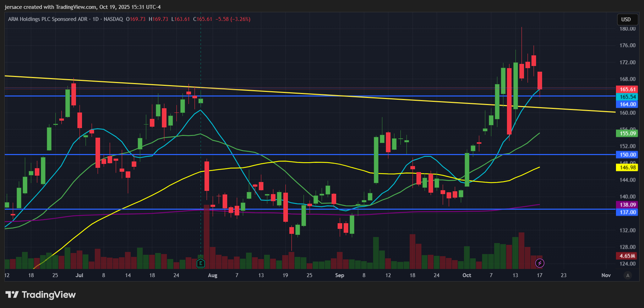Viewport: 644px width, 308px height.
Task: Click the blue 164.00 price label
Action: pyautogui.click(x=627, y=104)
